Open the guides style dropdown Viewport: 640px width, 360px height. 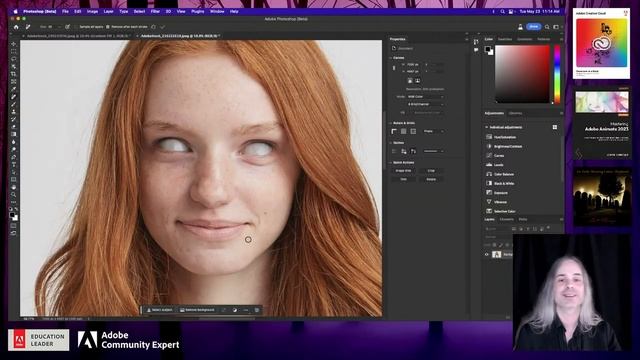pos(433,151)
